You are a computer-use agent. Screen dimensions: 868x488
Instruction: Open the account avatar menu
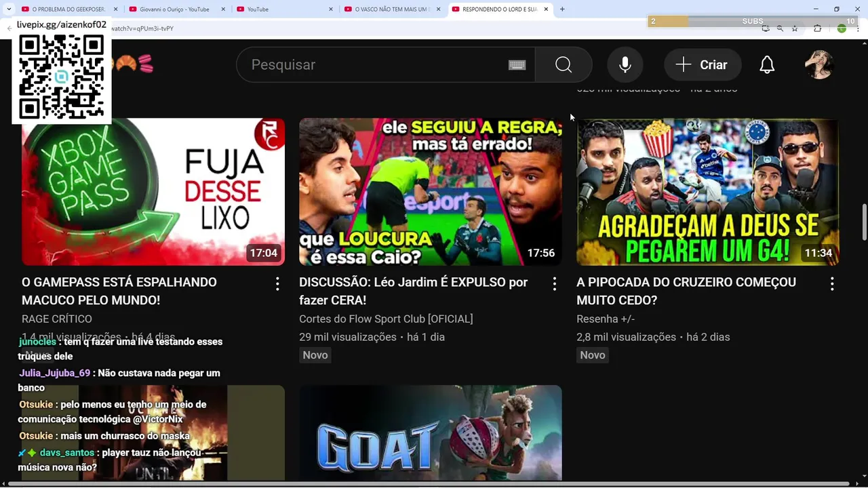[x=818, y=64]
